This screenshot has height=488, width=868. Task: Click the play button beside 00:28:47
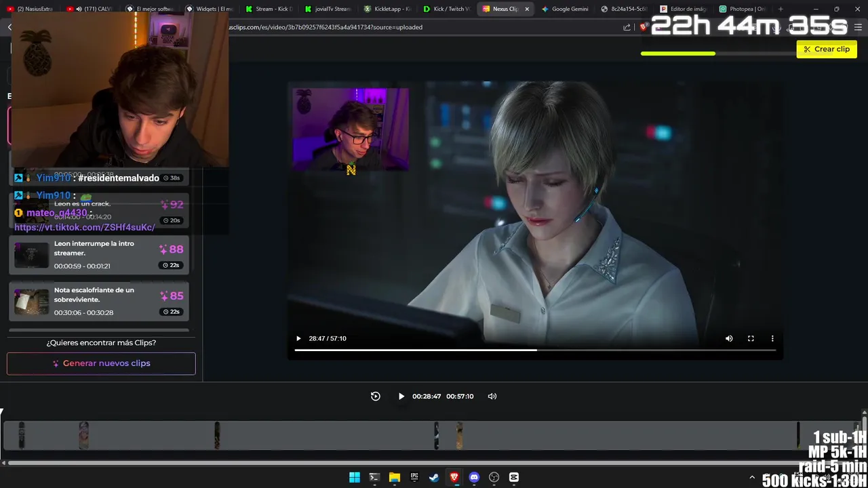click(401, 396)
